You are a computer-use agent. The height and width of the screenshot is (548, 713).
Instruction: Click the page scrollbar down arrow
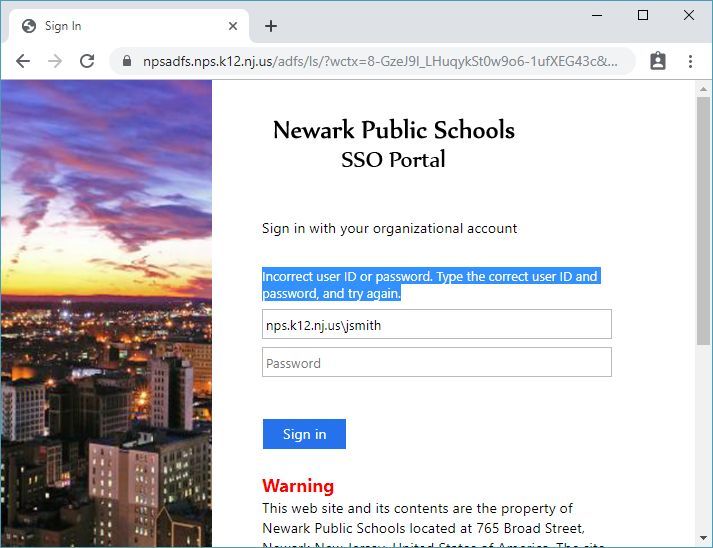[x=703, y=538]
